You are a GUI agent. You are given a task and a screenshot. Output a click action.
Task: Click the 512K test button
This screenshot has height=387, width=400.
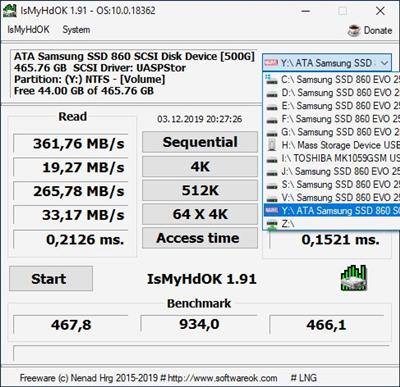[x=200, y=190]
